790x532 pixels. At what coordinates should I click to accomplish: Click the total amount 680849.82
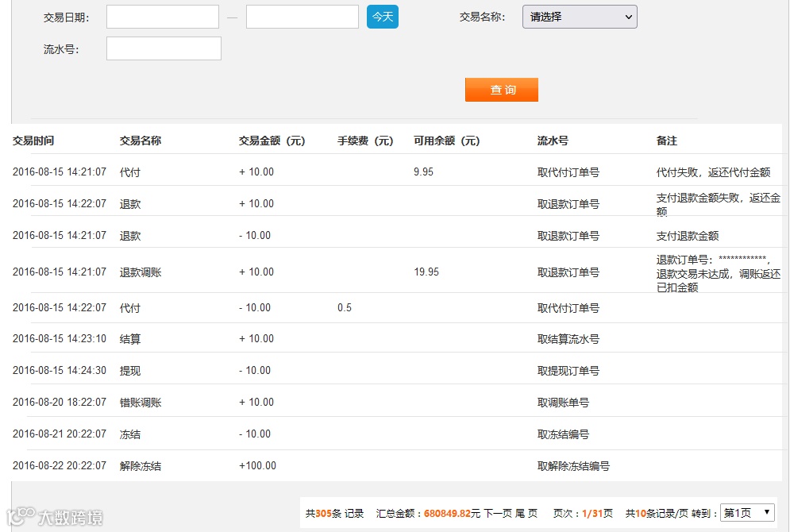coord(447,514)
